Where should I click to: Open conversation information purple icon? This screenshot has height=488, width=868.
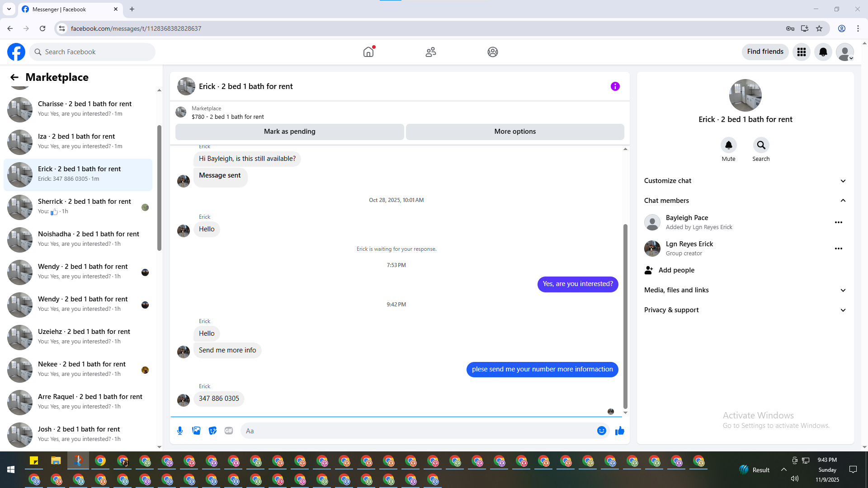click(x=615, y=86)
